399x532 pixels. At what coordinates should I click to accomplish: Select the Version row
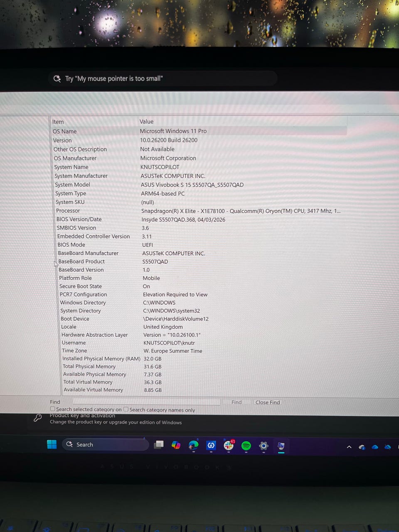click(199, 140)
